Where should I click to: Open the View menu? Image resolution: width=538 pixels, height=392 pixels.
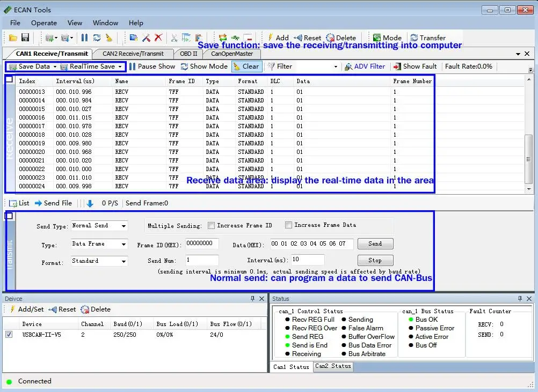click(75, 23)
